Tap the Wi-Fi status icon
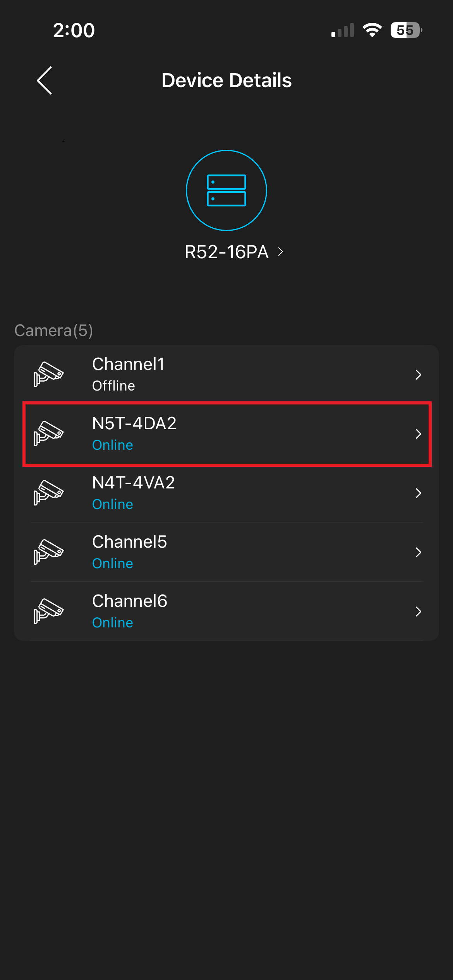 tap(372, 30)
